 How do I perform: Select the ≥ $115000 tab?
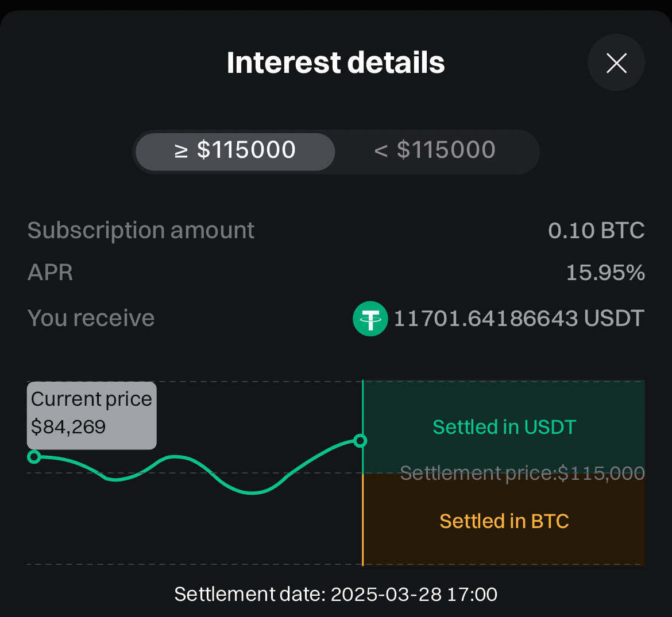coord(235,151)
